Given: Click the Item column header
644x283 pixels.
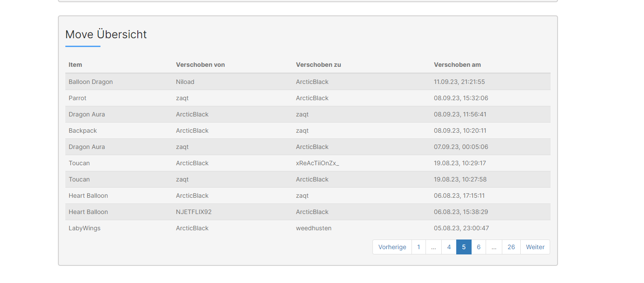Looking at the screenshot, I should pyautogui.click(x=75, y=65).
